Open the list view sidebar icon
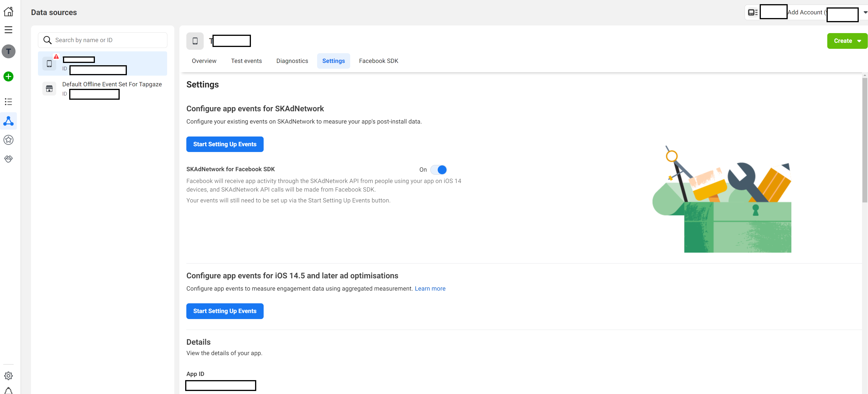The image size is (868, 394). click(x=8, y=102)
